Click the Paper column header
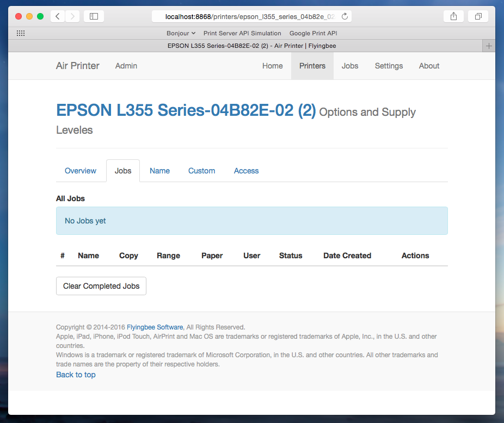This screenshot has width=504, height=423. tap(212, 256)
